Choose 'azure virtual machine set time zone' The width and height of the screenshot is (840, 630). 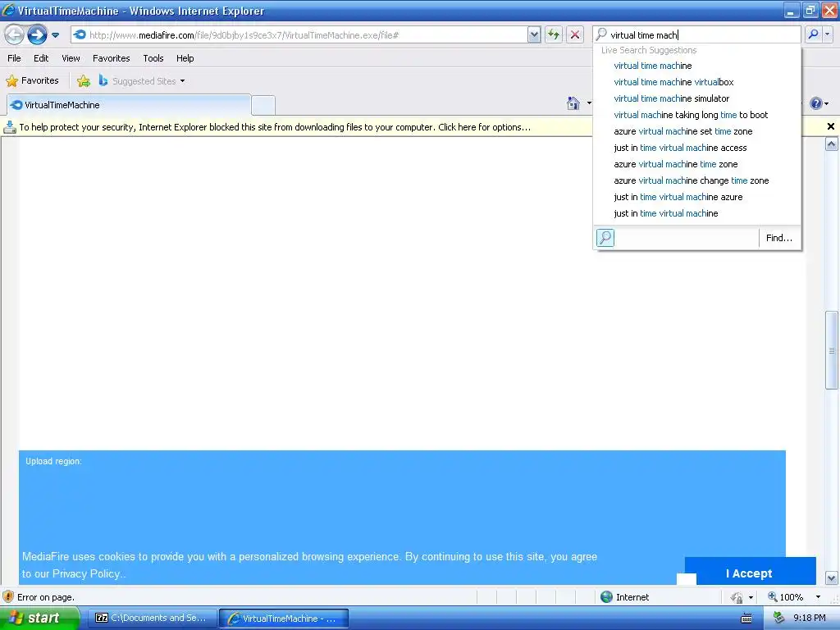pyautogui.click(x=683, y=132)
